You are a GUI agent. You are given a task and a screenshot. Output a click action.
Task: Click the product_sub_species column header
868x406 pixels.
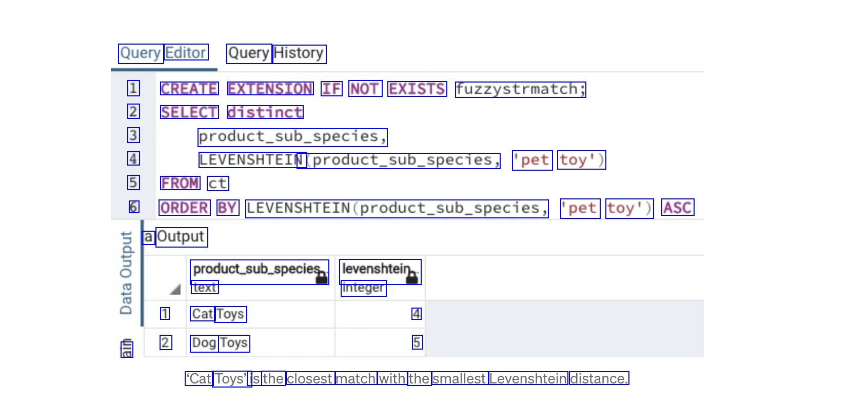click(x=257, y=269)
